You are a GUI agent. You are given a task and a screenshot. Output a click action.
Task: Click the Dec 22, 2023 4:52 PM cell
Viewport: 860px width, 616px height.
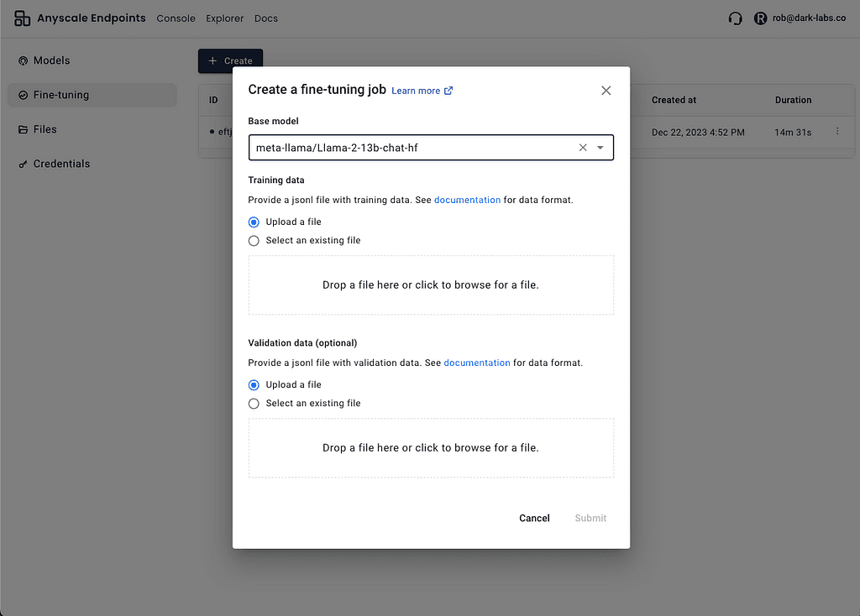click(x=698, y=133)
